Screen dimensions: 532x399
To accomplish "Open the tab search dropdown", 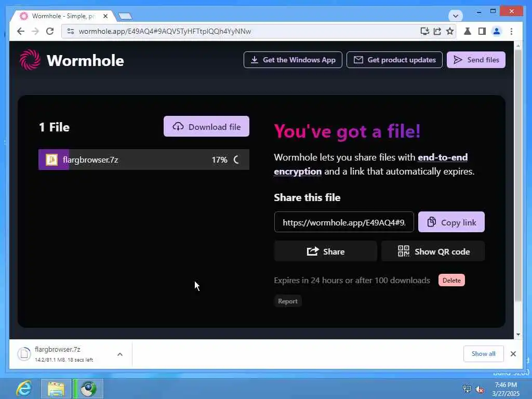I will (455, 16).
